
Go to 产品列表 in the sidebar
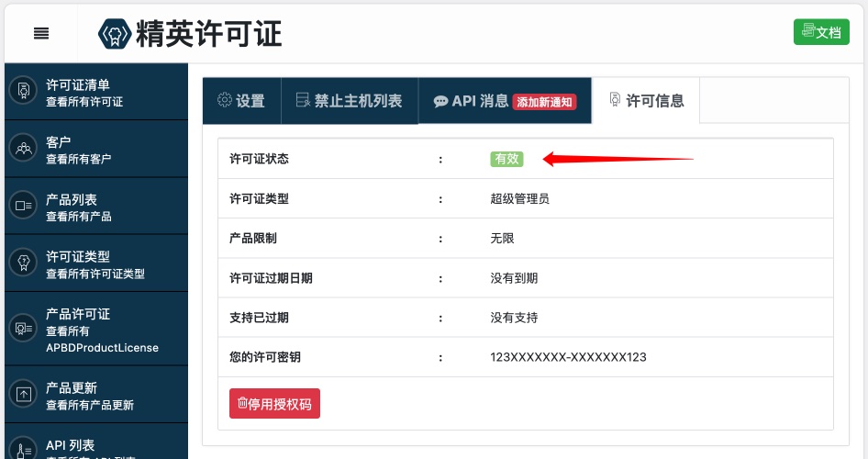point(95,207)
